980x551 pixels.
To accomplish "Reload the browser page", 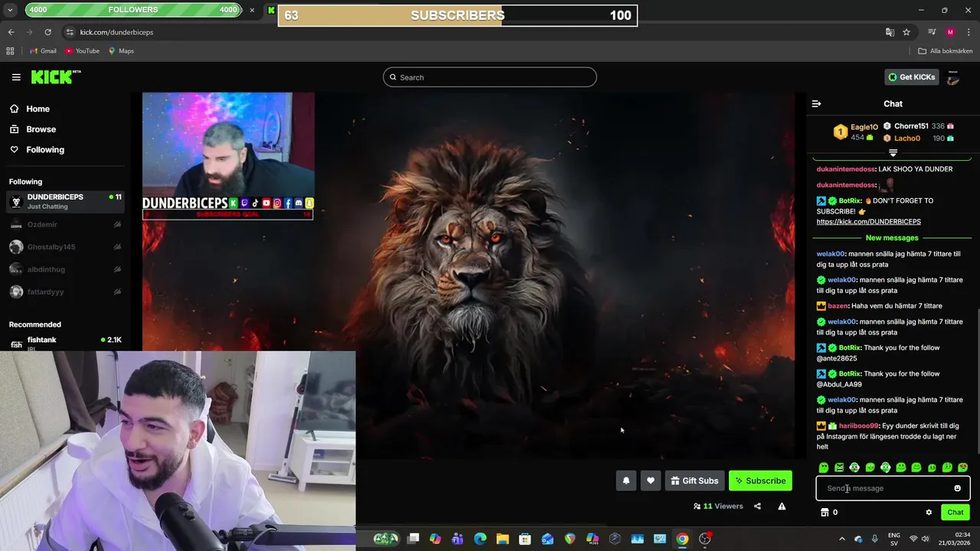I will (47, 32).
